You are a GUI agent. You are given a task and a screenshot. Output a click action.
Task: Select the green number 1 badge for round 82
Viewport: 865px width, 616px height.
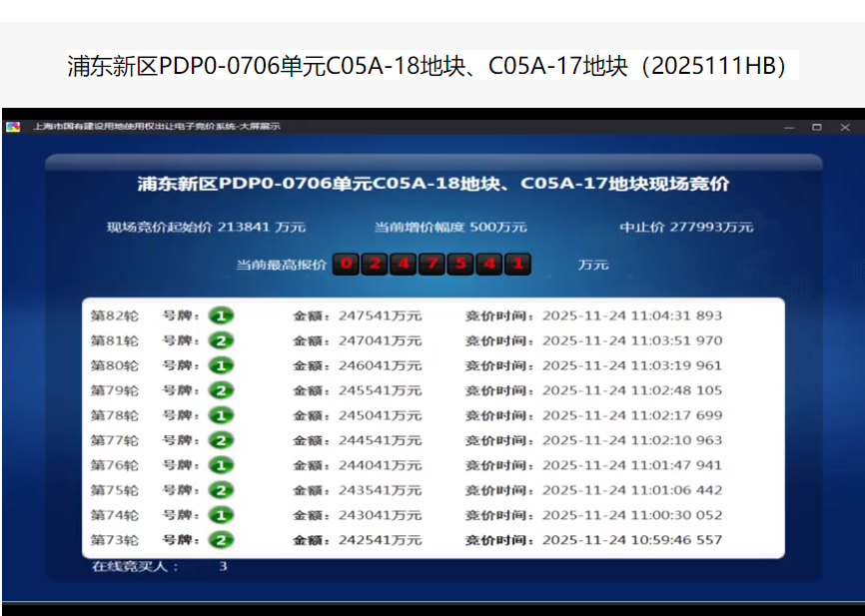coord(221,314)
